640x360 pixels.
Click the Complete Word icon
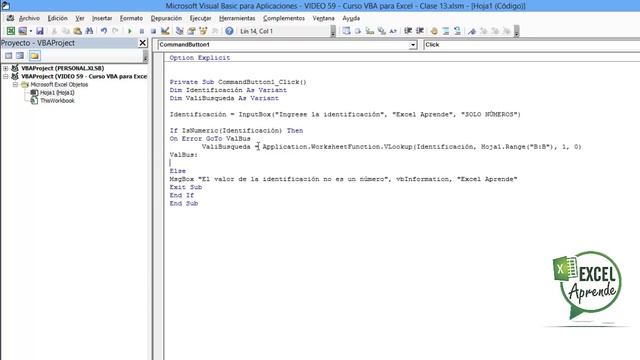click(x=393, y=31)
